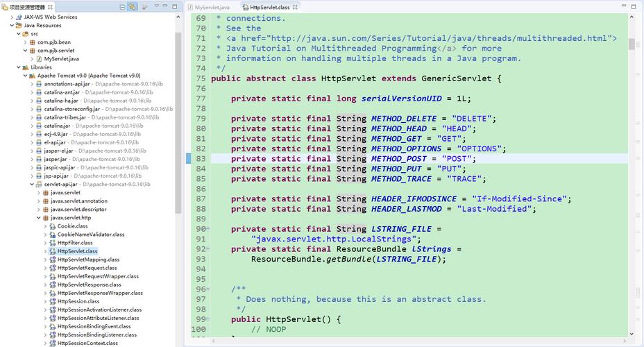The height and width of the screenshot is (347, 644).
Task: Expand the MyServlet.java tree node
Action: pos(32,59)
